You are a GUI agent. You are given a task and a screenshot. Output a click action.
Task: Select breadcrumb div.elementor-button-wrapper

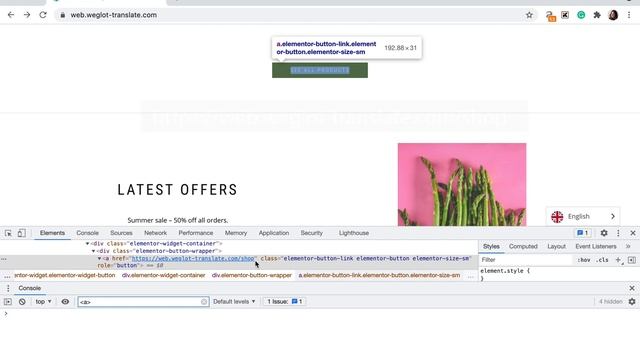pos(251,276)
